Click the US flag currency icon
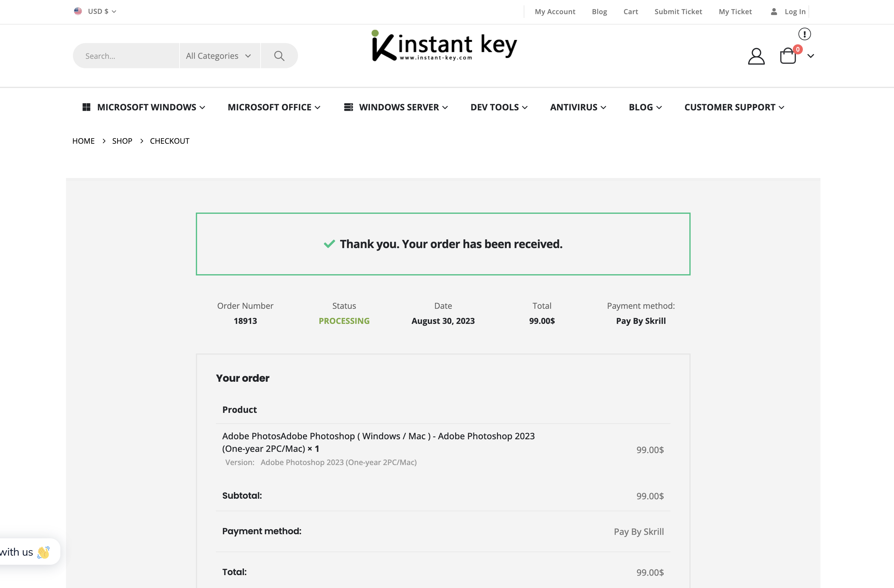This screenshot has width=894, height=588. tap(78, 11)
